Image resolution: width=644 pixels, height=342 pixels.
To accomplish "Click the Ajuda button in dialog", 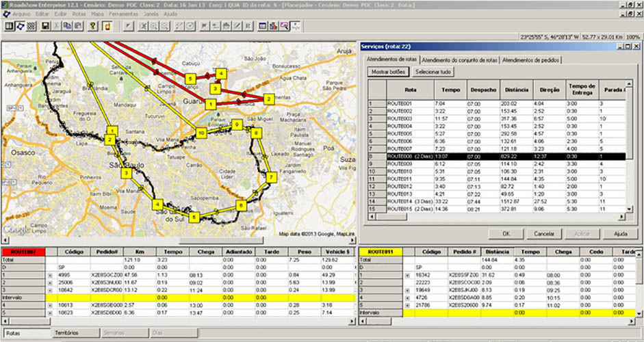I will click(x=621, y=234).
